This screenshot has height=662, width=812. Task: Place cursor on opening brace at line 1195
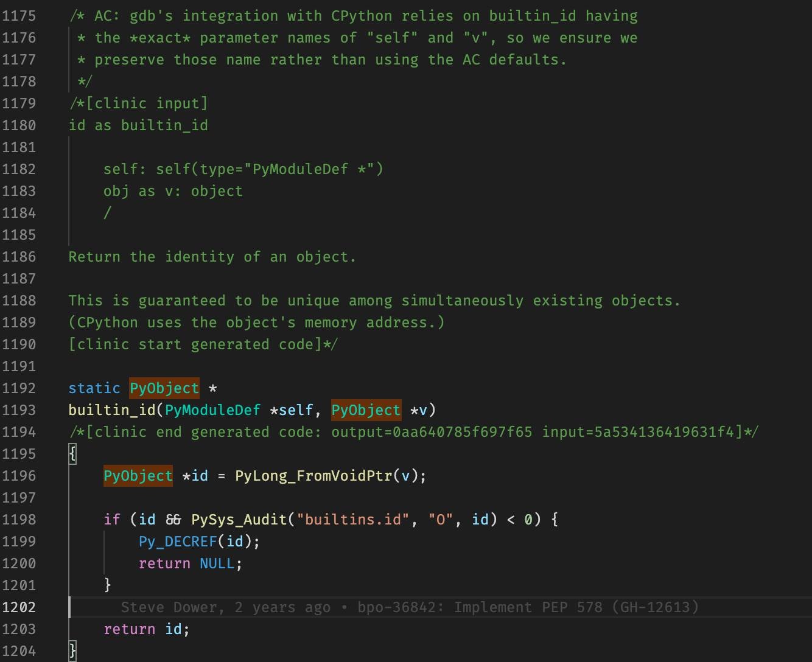click(72, 454)
